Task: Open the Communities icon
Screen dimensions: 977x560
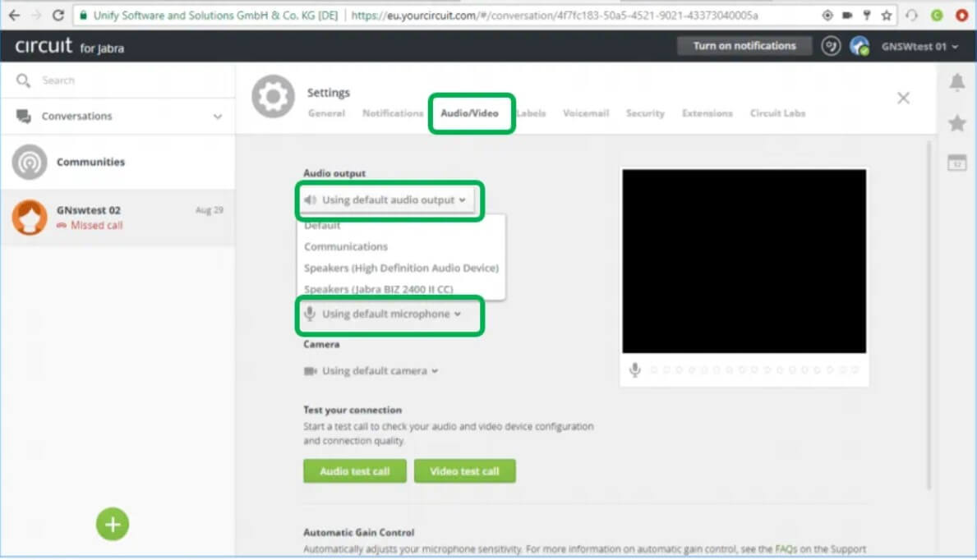Action: [30, 163]
